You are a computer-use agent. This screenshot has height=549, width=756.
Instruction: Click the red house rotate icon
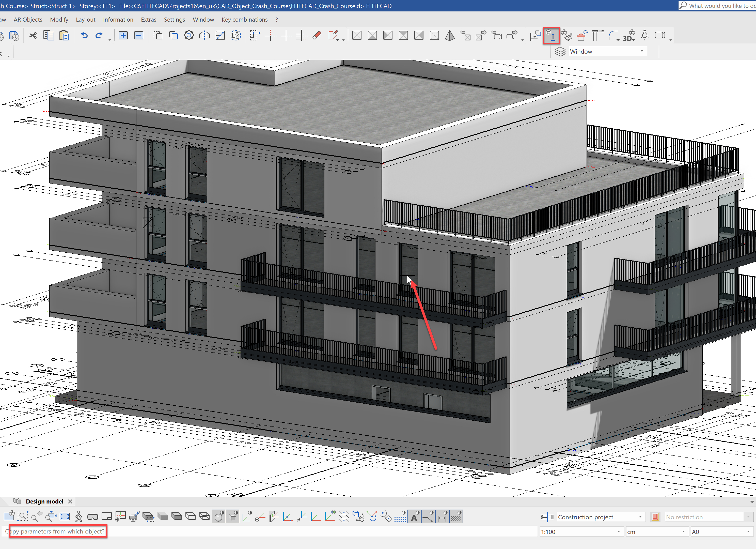click(582, 35)
